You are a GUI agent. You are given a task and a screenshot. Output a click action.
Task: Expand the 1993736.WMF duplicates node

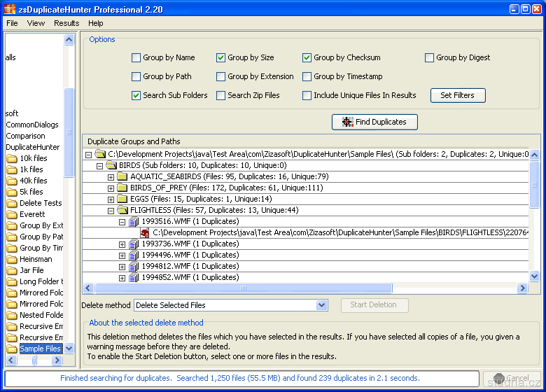pyautogui.click(x=122, y=244)
